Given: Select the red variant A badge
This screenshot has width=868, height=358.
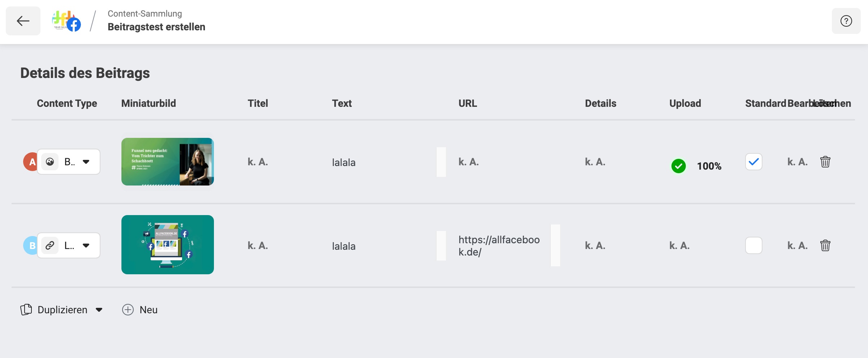Looking at the screenshot, I should click(31, 162).
